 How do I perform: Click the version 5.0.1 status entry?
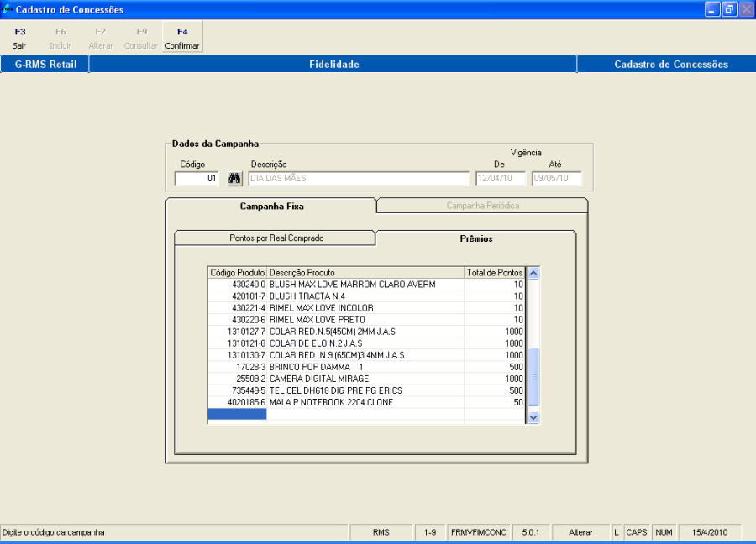(x=530, y=532)
